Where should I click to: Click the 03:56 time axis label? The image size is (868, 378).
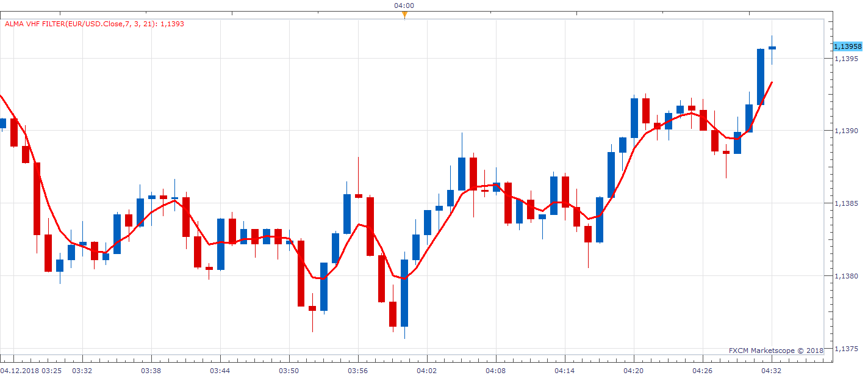[x=357, y=371]
